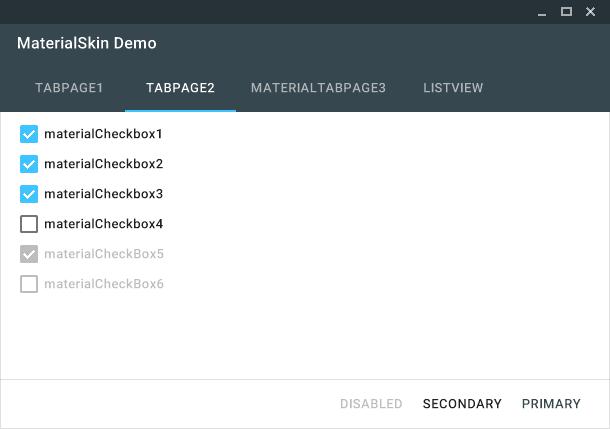
Task: Click the materialCheckbox1 label text
Action: point(103,134)
